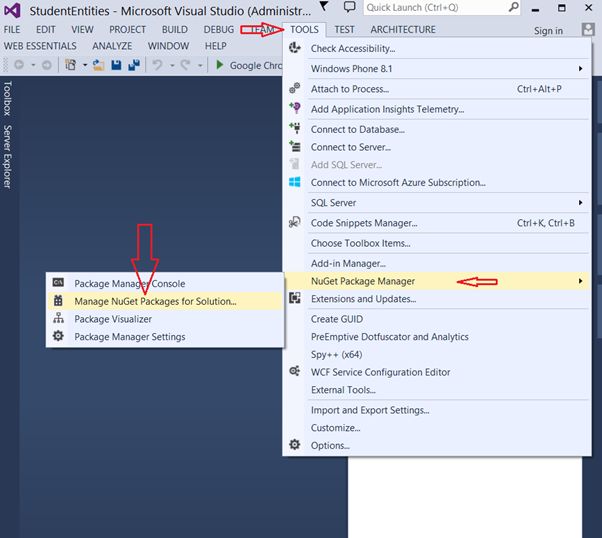Click the Attach to Process gears icon

click(x=294, y=88)
